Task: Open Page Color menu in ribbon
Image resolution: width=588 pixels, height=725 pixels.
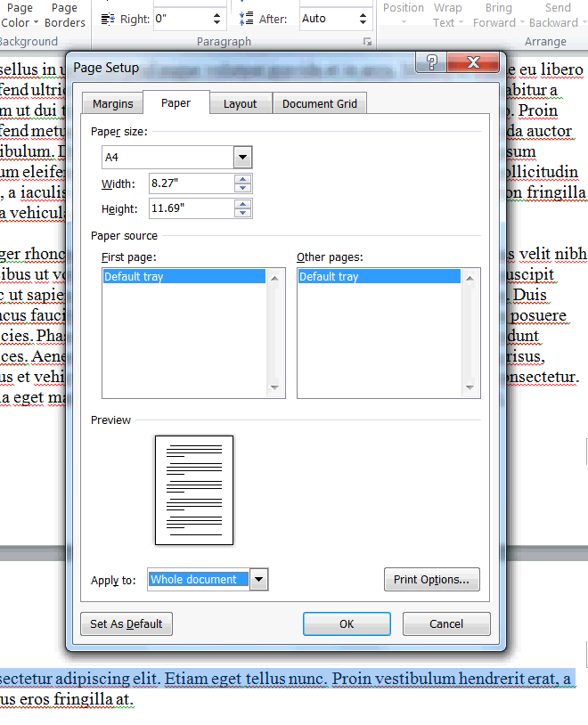Action: click(x=19, y=15)
